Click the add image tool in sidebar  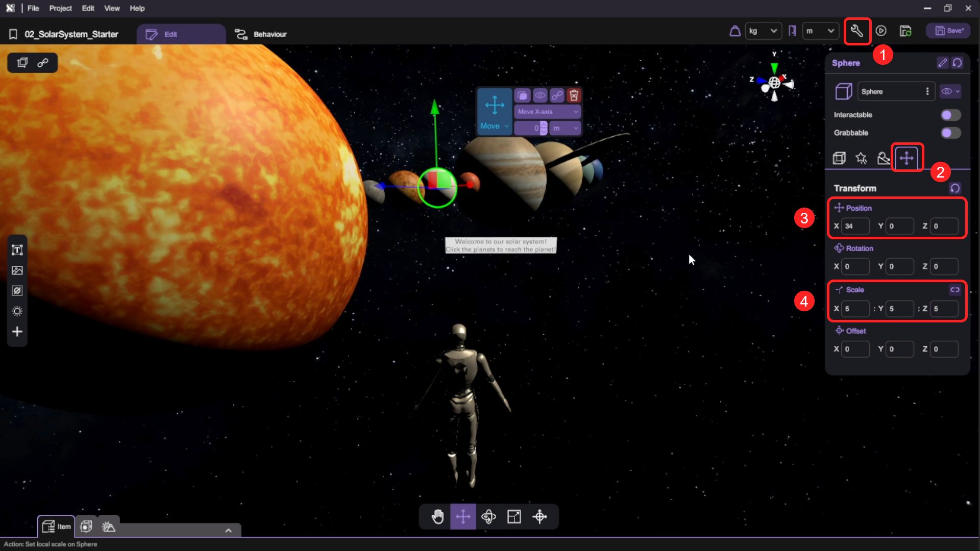click(x=17, y=270)
